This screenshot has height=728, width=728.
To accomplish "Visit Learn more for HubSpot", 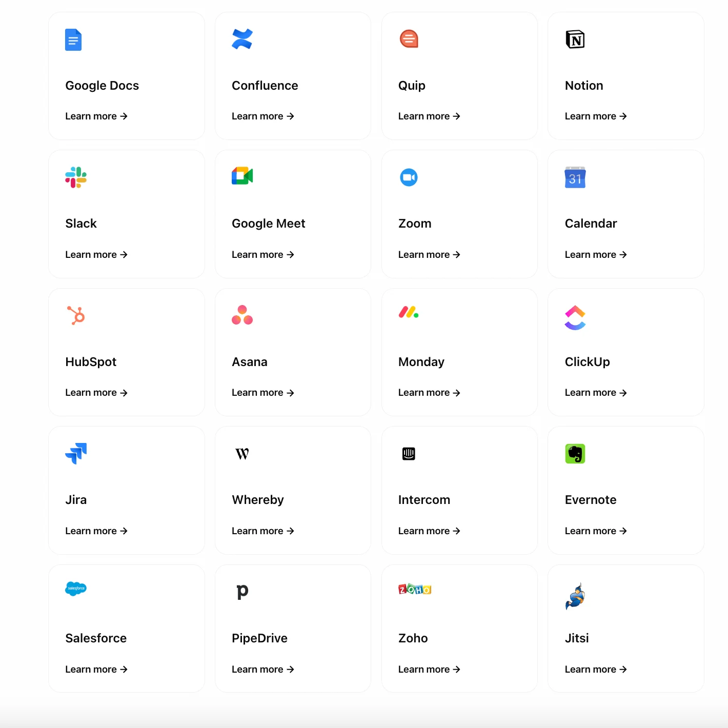I will (96, 393).
